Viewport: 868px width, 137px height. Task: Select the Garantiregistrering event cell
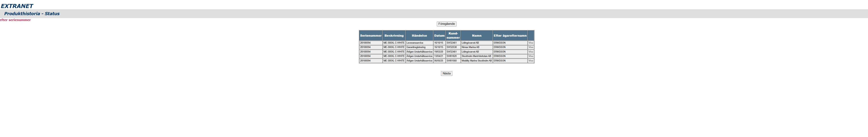pos(419,47)
